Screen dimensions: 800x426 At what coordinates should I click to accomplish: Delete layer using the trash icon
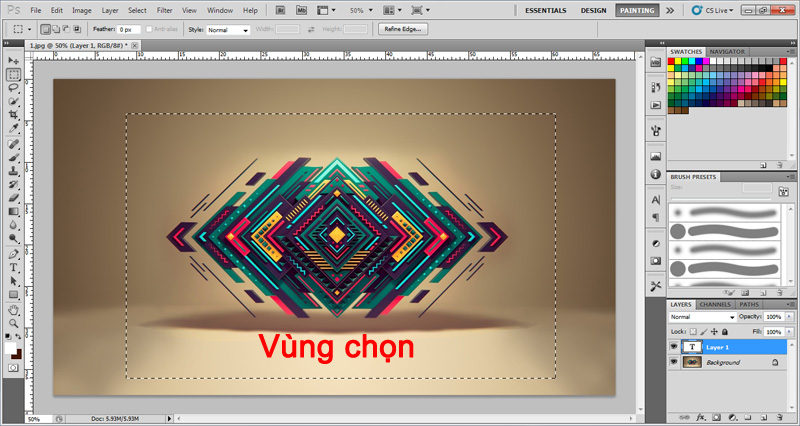(x=779, y=417)
